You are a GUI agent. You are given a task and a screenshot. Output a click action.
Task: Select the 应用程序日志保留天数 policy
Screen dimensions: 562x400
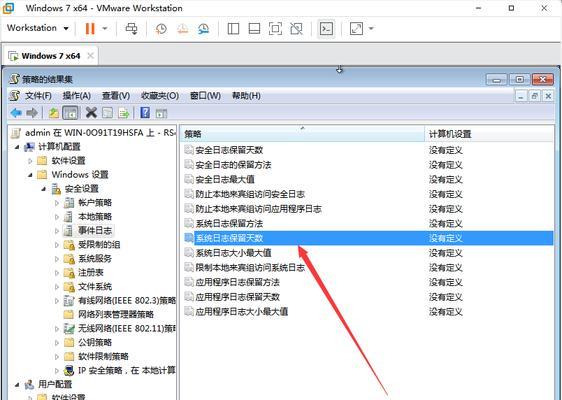pyautogui.click(x=237, y=297)
